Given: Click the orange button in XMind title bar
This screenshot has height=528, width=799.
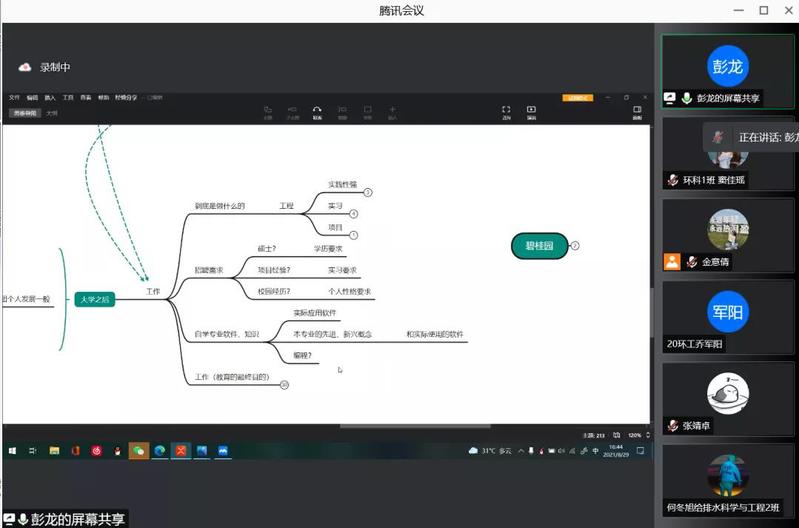Looking at the screenshot, I should [578, 97].
